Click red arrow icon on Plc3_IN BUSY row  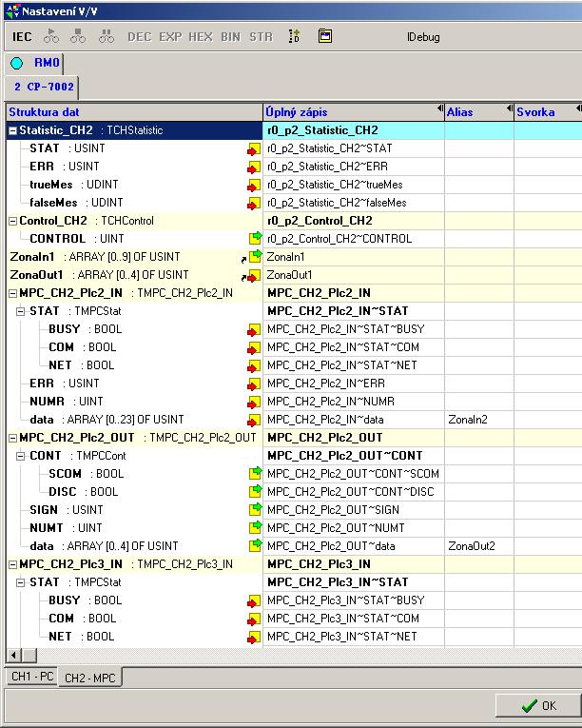point(253,601)
